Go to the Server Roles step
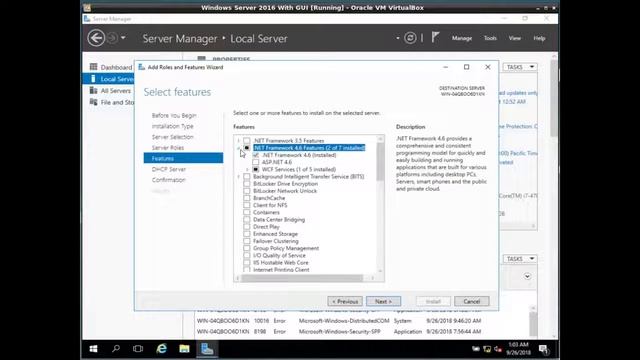640x360 pixels. point(168,147)
